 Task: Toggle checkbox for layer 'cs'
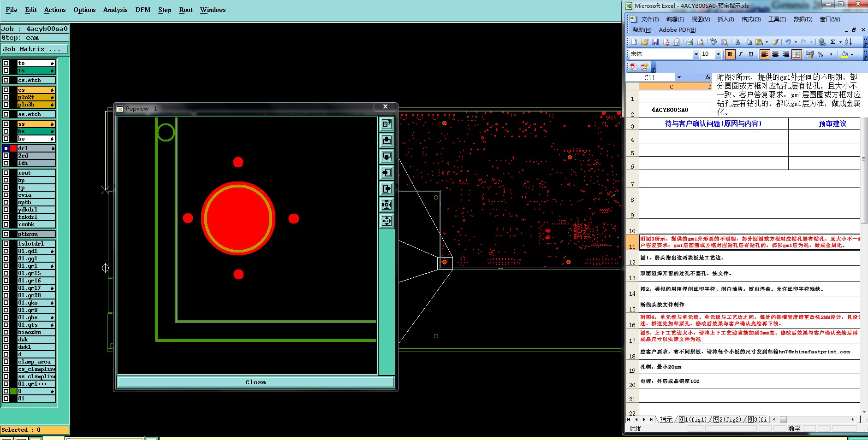(x=6, y=90)
